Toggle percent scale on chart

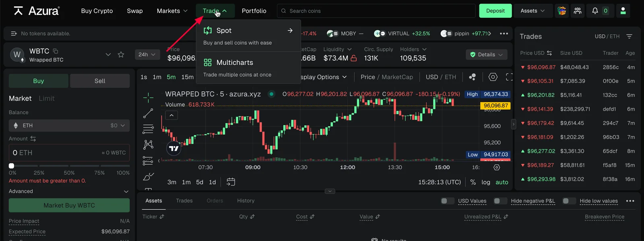click(473, 182)
